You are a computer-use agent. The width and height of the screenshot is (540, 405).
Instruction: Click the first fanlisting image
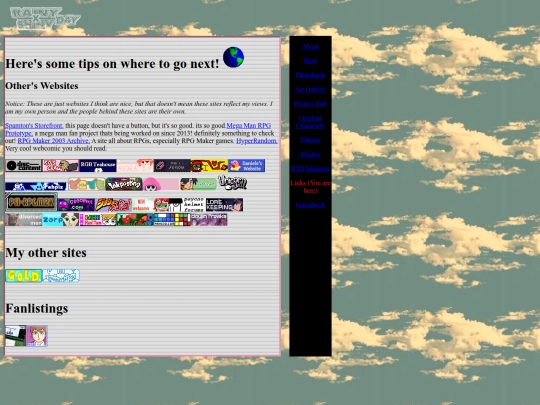15,336
